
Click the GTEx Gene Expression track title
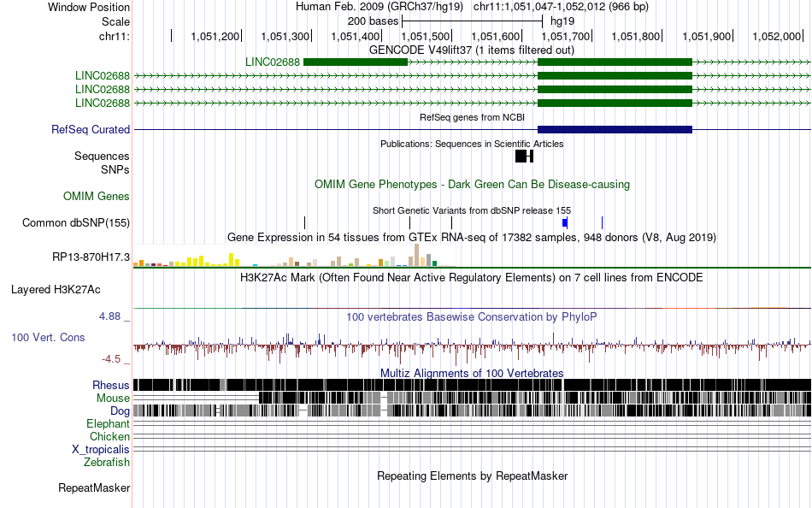click(x=472, y=238)
